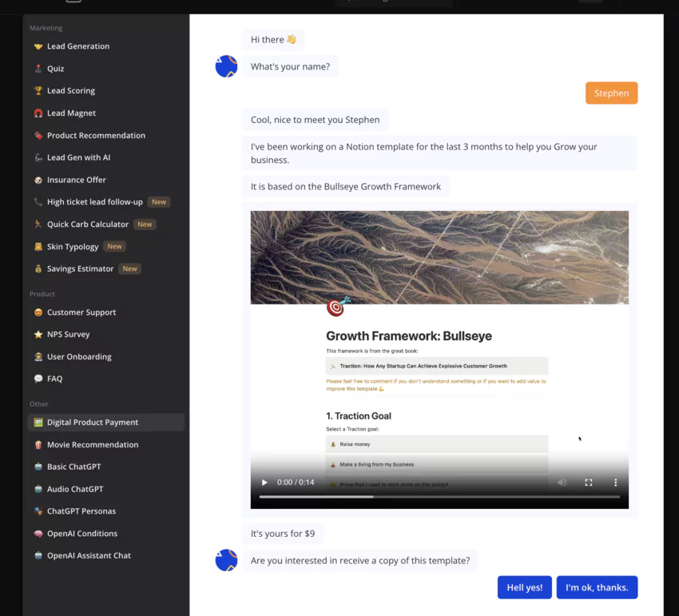Click the "Hell yes!" button
This screenshot has height=616, width=679.
coord(524,586)
